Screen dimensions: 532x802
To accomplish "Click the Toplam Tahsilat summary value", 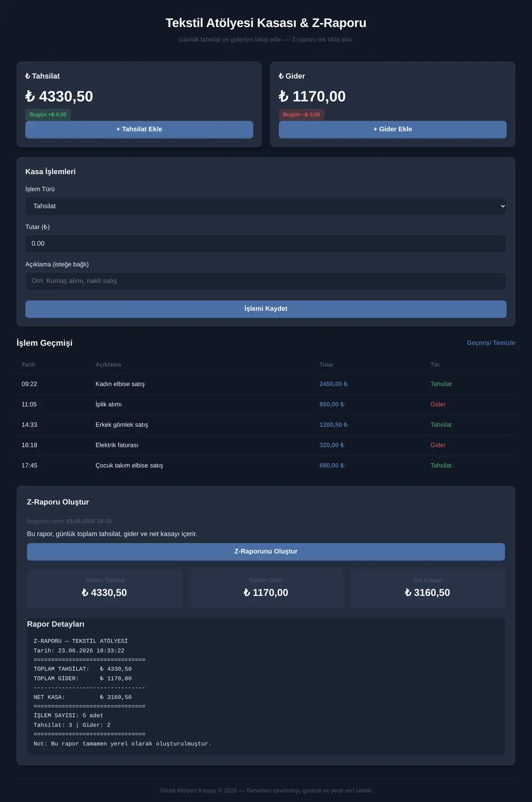I will [x=104, y=593].
